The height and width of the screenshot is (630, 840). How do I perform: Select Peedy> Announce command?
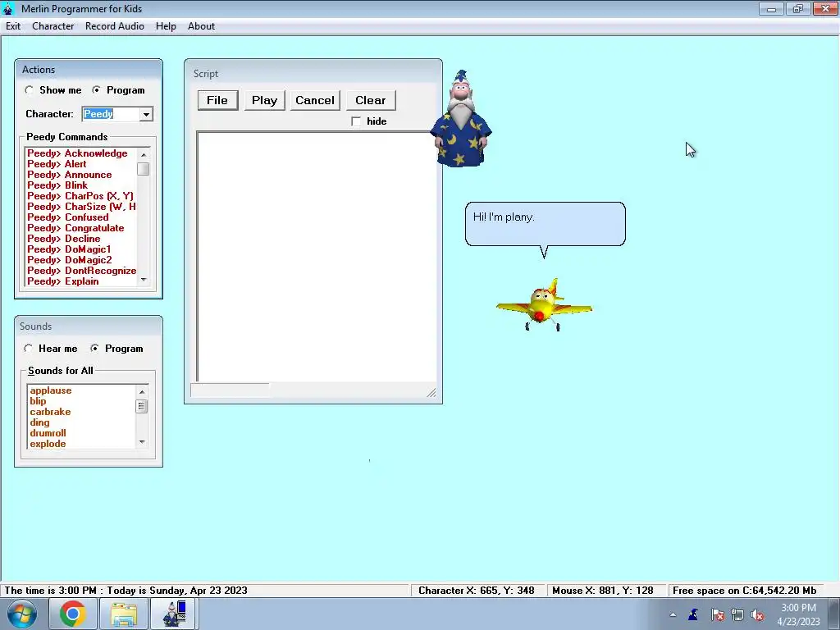tap(70, 175)
